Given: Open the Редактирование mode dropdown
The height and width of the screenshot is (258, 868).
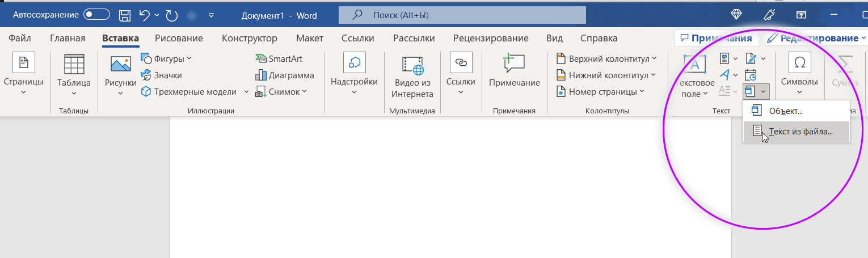Looking at the screenshot, I should pyautogui.click(x=816, y=39).
